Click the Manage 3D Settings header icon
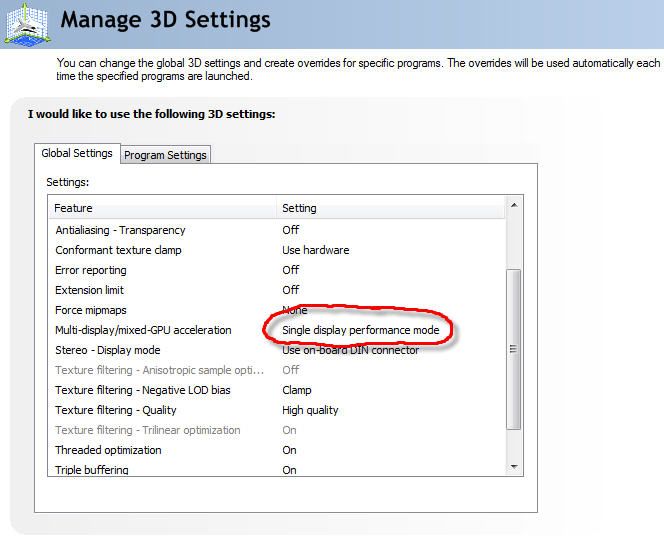The width and height of the screenshot is (664, 537). (26, 24)
